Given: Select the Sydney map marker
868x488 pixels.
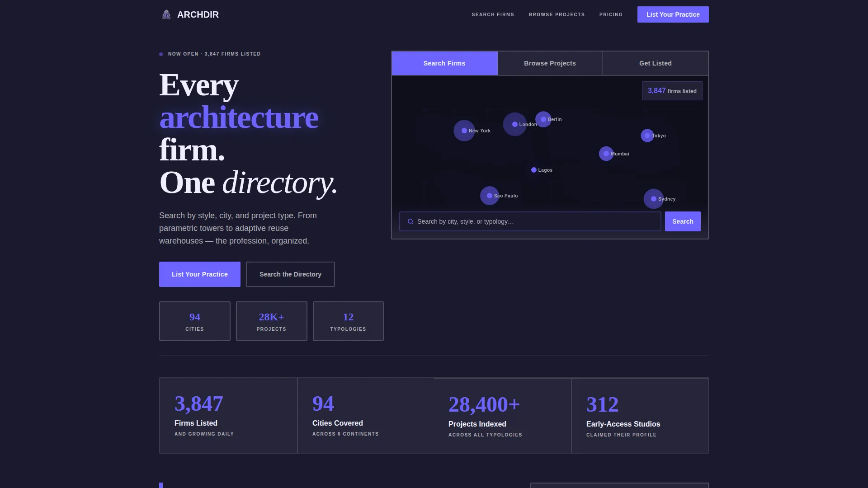Looking at the screenshot, I should 654,199.
